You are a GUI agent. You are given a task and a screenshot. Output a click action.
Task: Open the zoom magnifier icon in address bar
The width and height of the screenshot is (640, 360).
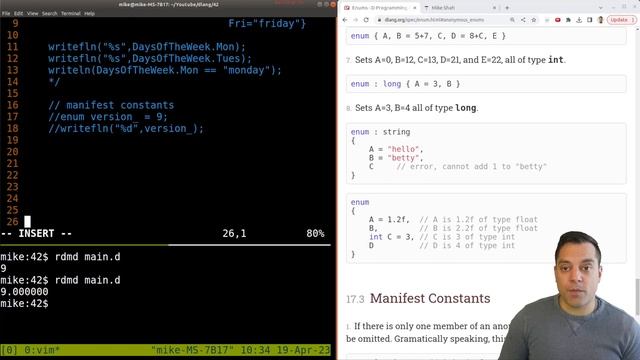pyautogui.click(x=512, y=20)
